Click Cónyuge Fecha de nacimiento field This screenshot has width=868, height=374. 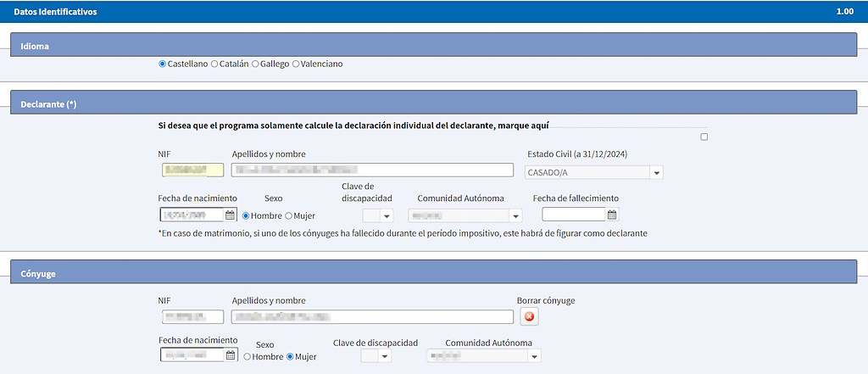192,354
